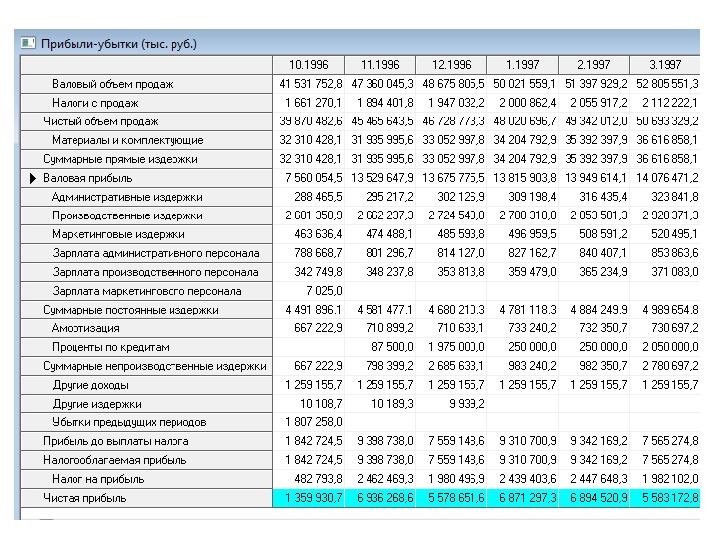The width and height of the screenshot is (720, 540).
Task: Click the window icon beside Прибыли-убытки title
Action: coord(28,43)
